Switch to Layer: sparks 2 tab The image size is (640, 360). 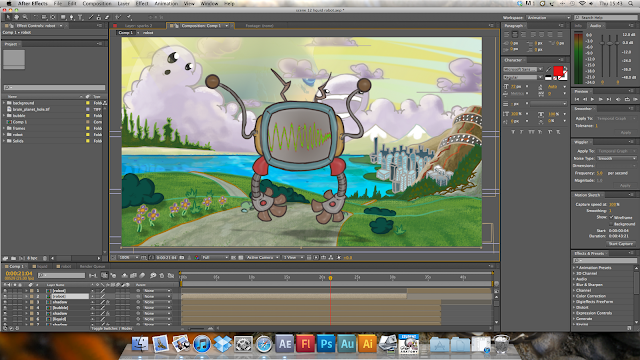pos(138,26)
